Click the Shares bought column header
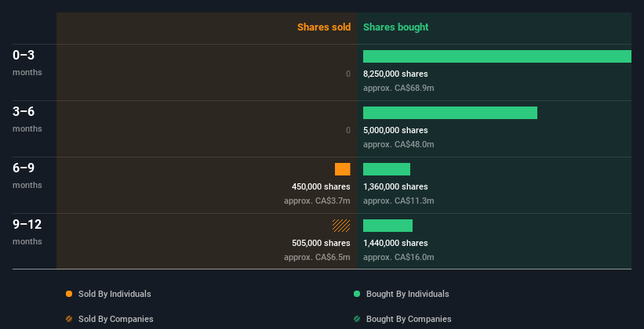644x329 pixels. coord(395,27)
